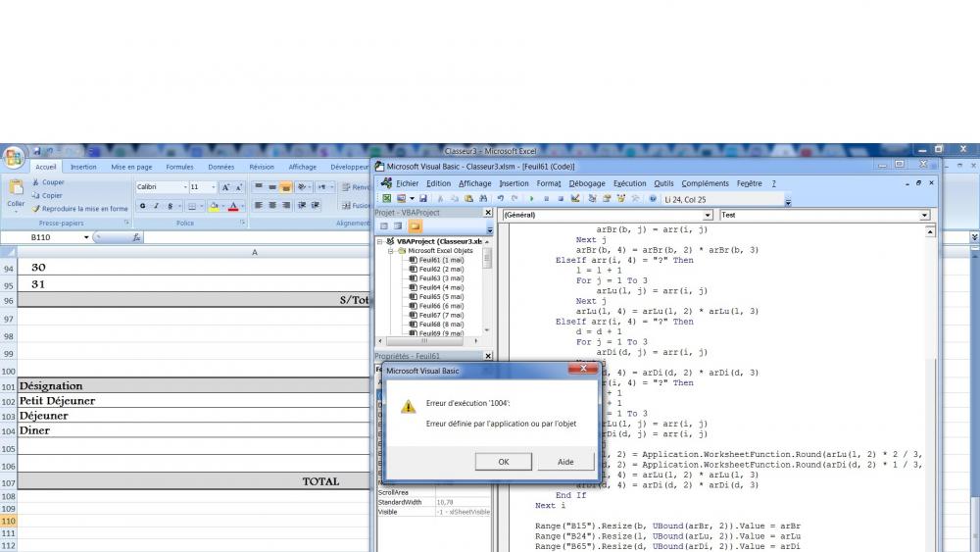Increase font size in Excel ribbon
The image size is (980, 552).
[225, 187]
